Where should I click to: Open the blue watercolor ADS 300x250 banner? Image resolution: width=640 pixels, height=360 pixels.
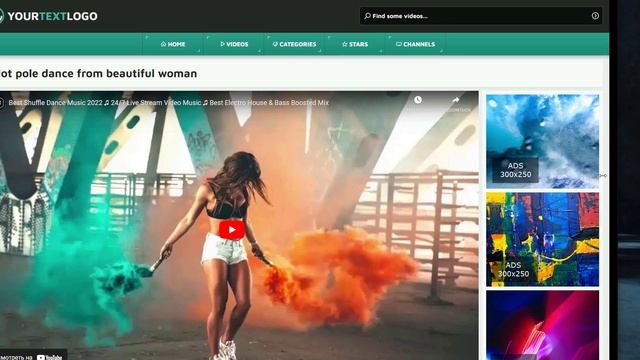click(x=542, y=141)
